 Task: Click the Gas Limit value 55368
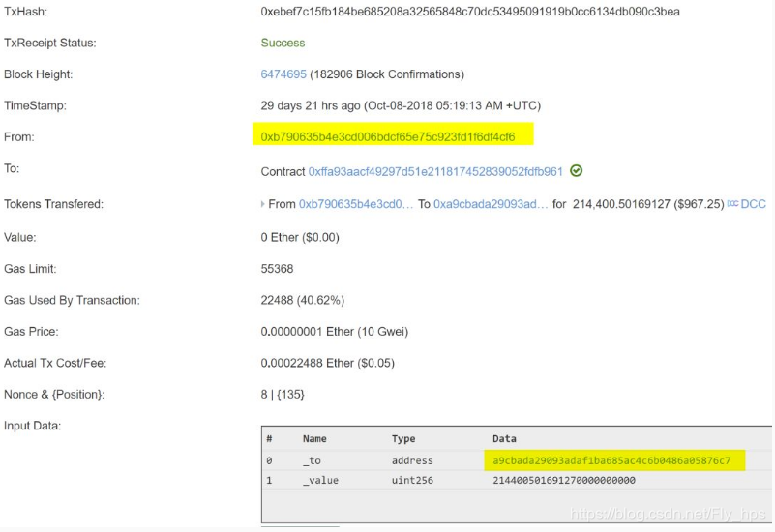tap(277, 269)
